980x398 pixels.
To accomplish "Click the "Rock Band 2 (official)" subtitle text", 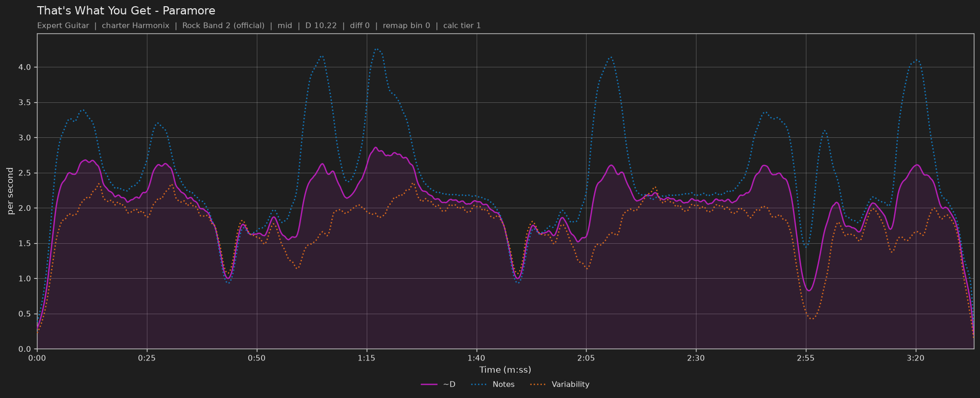I will 223,26.
